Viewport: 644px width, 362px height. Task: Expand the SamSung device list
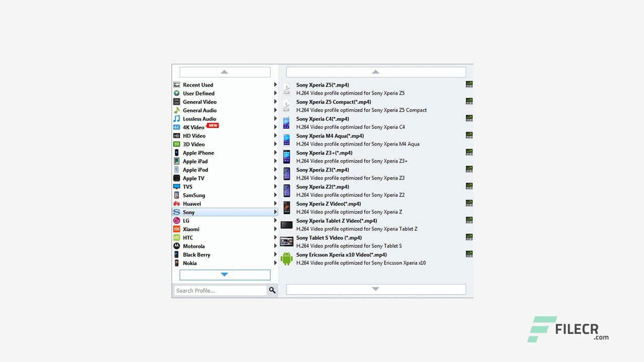tap(275, 195)
